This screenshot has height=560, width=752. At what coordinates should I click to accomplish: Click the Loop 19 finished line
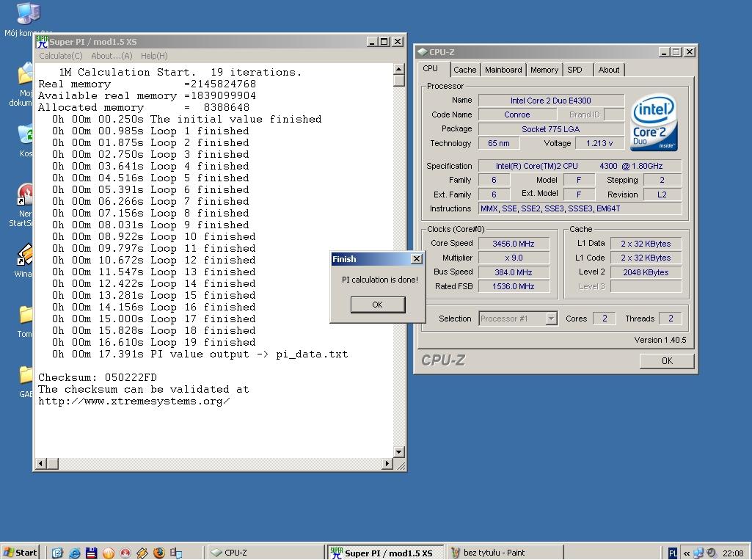tap(154, 342)
